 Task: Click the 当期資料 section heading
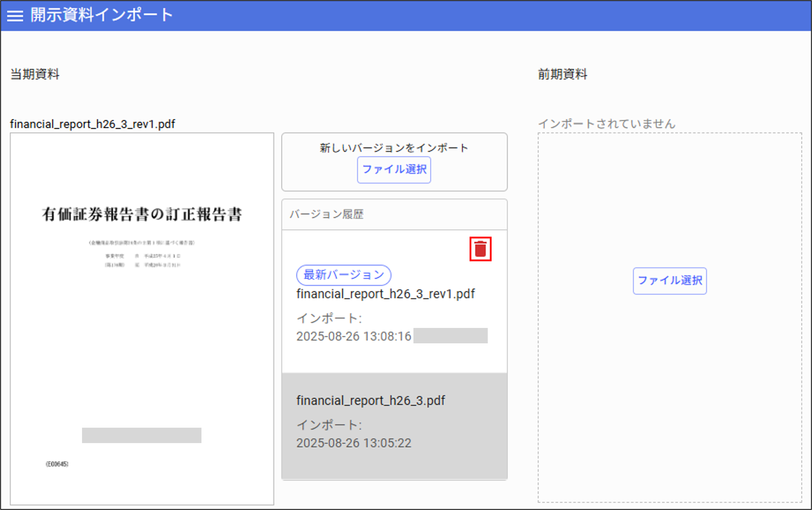point(35,74)
